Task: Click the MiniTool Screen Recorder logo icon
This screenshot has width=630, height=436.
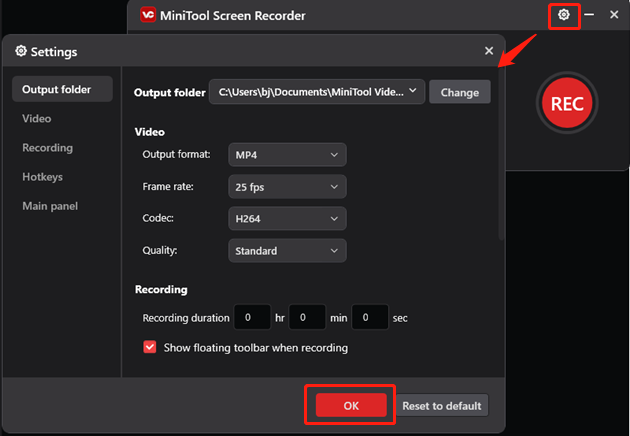Action: (x=148, y=15)
